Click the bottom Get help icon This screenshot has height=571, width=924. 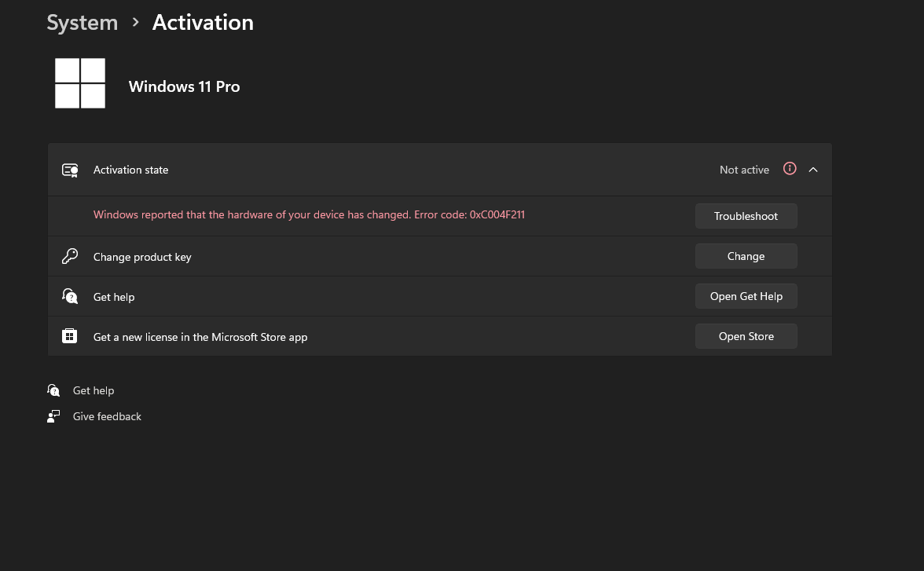click(53, 390)
